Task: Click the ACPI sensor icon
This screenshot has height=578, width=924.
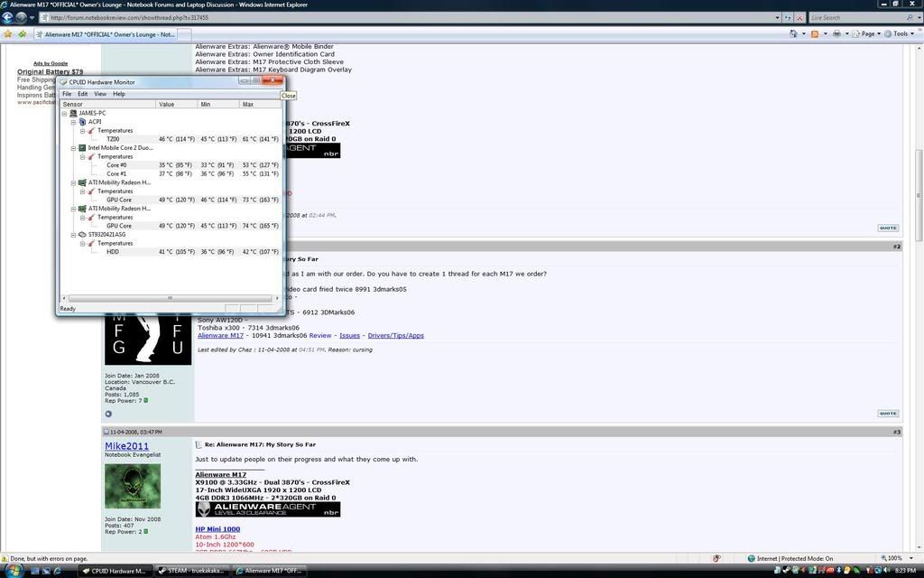Action: tap(82, 122)
